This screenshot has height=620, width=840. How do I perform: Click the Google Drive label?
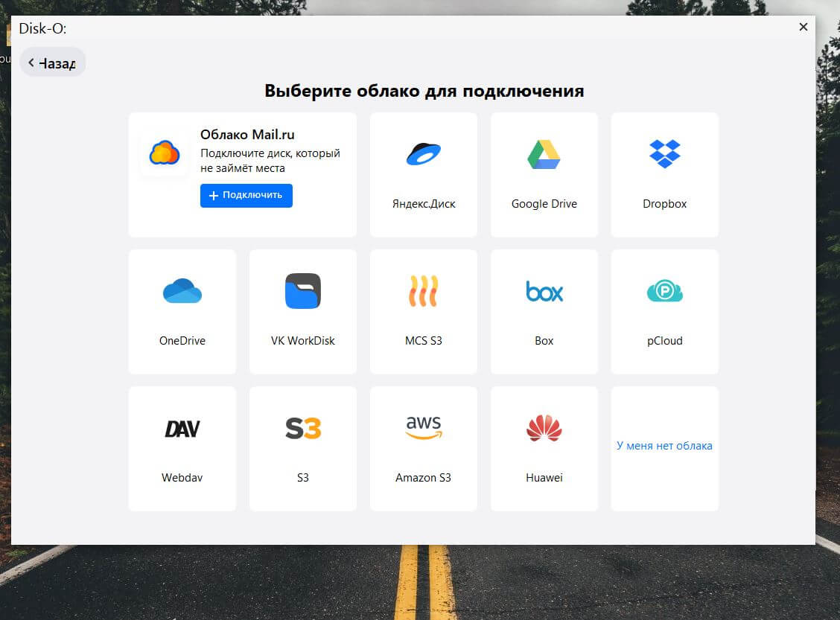544,203
